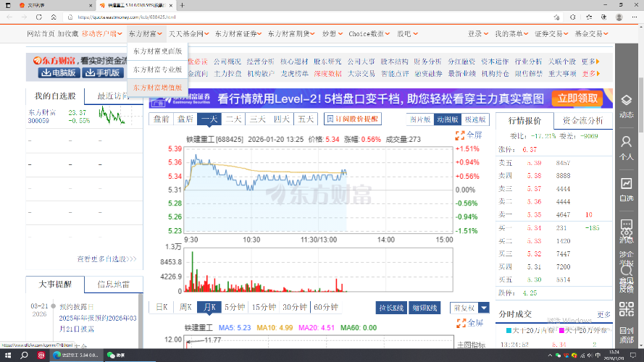Close the first browser tab
The image size is (644, 362).
91,5
